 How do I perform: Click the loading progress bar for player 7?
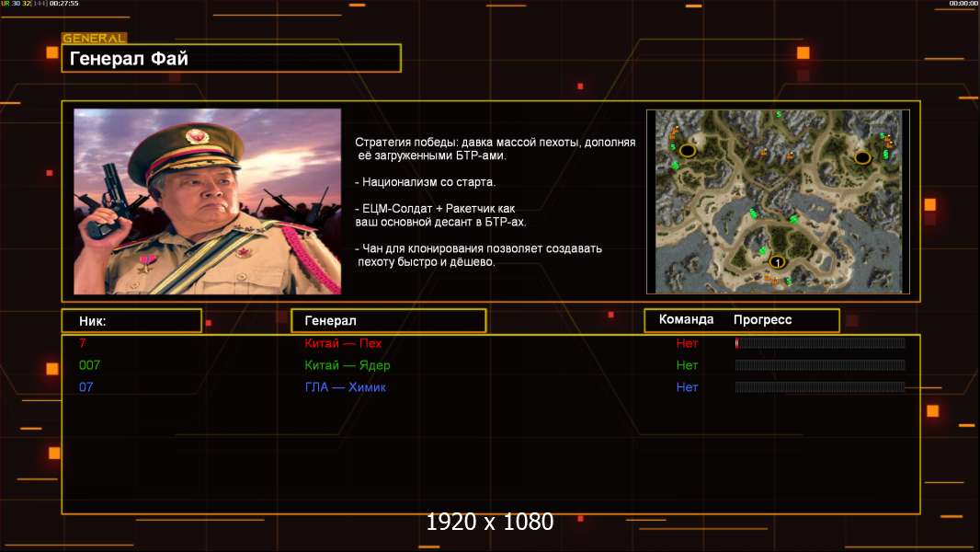(820, 342)
